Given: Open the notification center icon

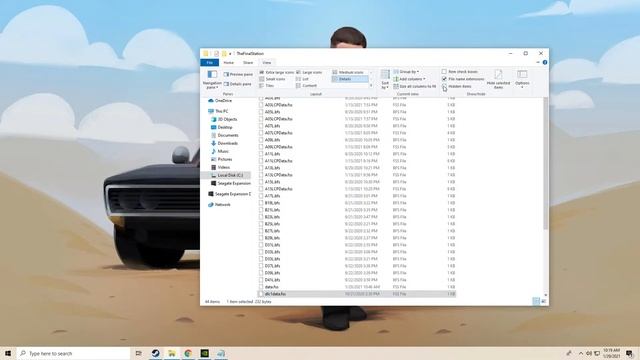Looking at the screenshot, I should [x=630, y=353].
